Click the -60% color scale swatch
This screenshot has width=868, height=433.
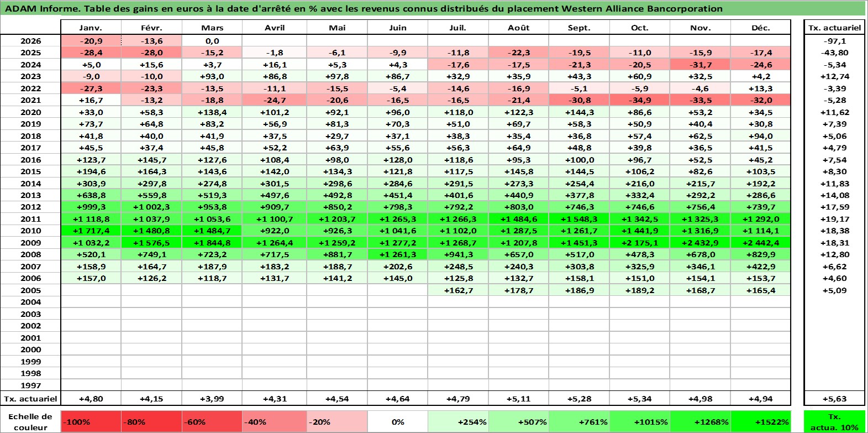pos(212,421)
